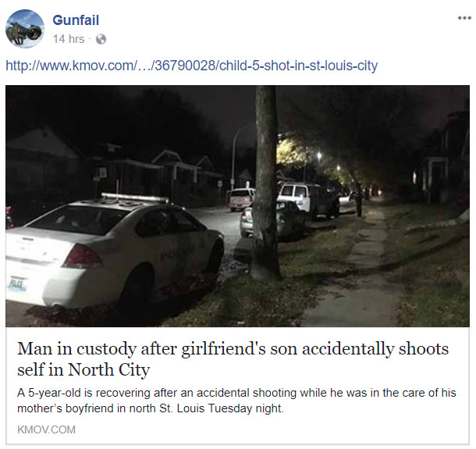Click the police car's red tail light
The height and width of the screenshot is (449, 476).
tap(82, 256)
